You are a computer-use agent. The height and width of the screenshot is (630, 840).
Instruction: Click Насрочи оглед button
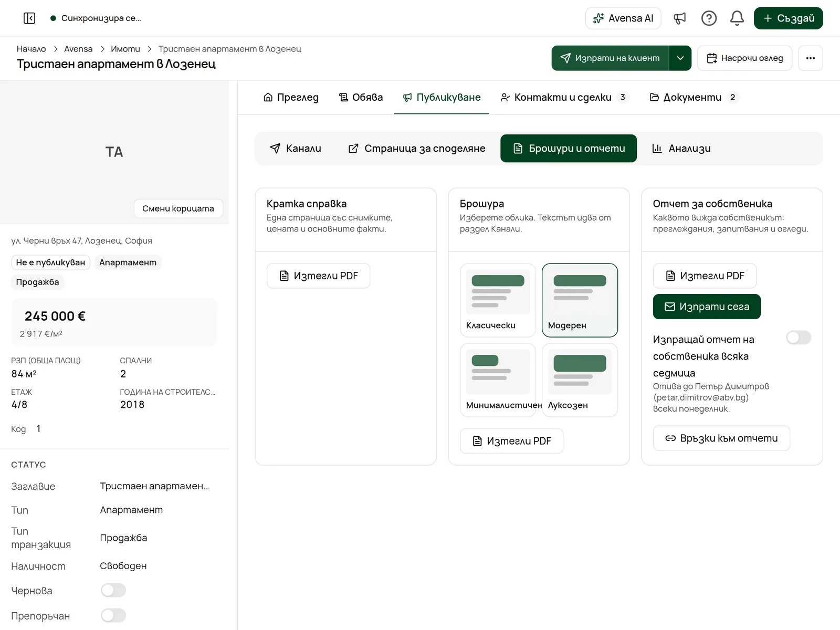(744, 58)
